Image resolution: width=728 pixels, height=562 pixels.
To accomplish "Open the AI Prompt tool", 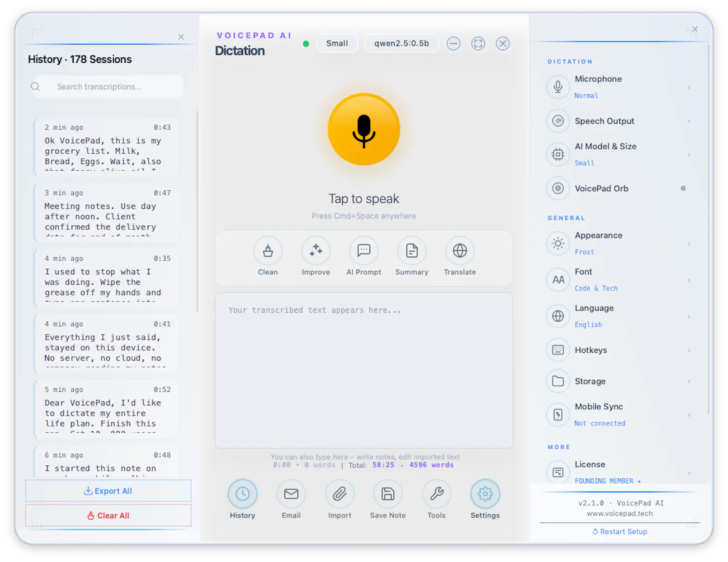I will pyautogui.click(x=364, y=250).
